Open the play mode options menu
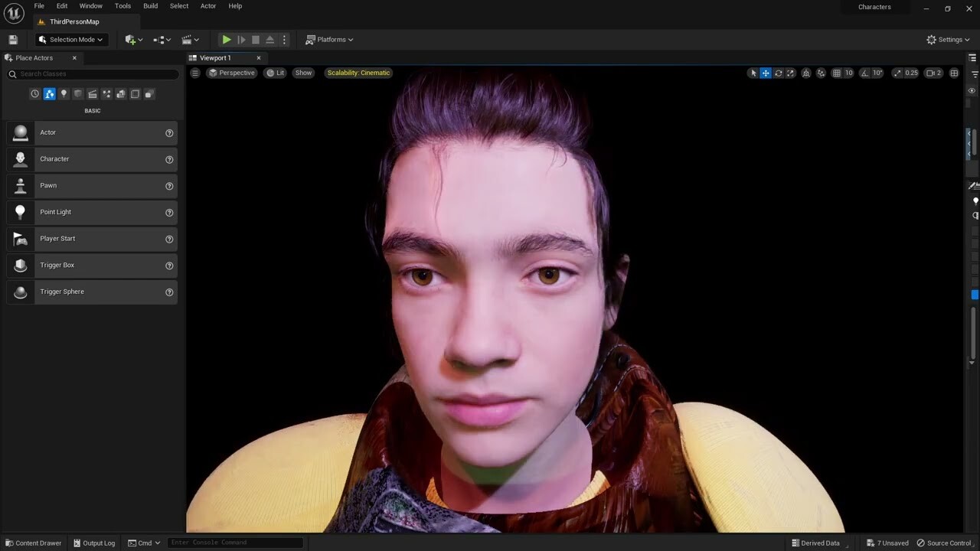This screenshot has width=980, height=551. [284, 40]
